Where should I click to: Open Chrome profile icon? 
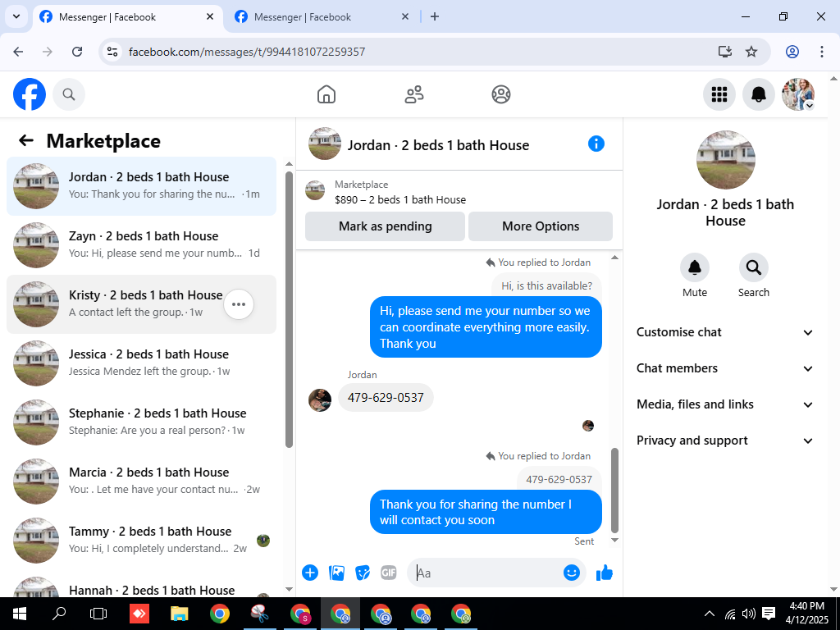(x=792, y=52)
